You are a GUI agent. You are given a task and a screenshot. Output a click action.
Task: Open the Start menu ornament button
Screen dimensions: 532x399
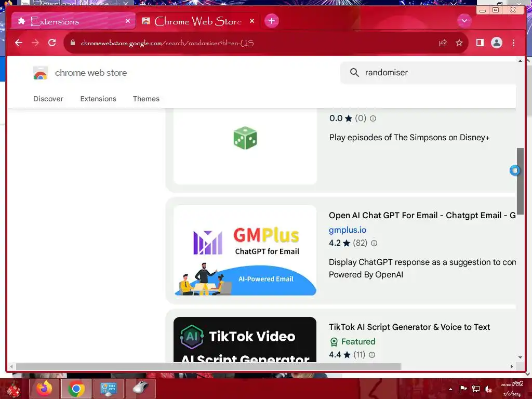pyautogui.click(x=14, y=389)
